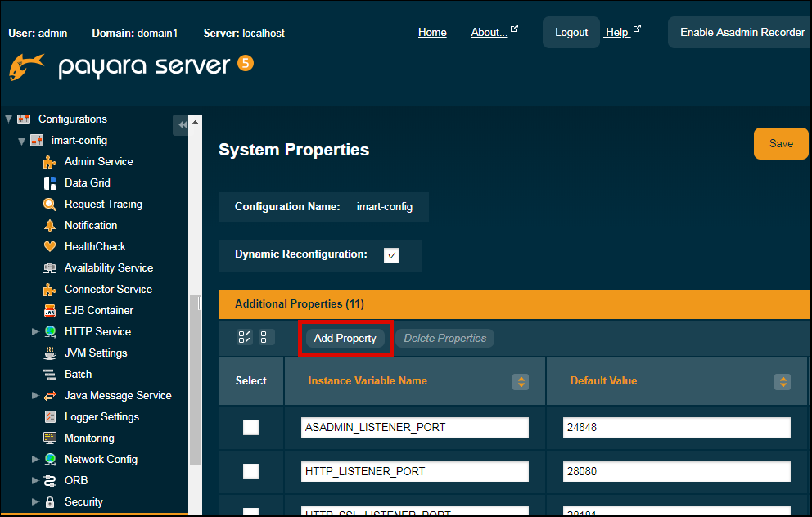
Task: Collapse the left navigation pane arrow
Action: click(181, 125)
